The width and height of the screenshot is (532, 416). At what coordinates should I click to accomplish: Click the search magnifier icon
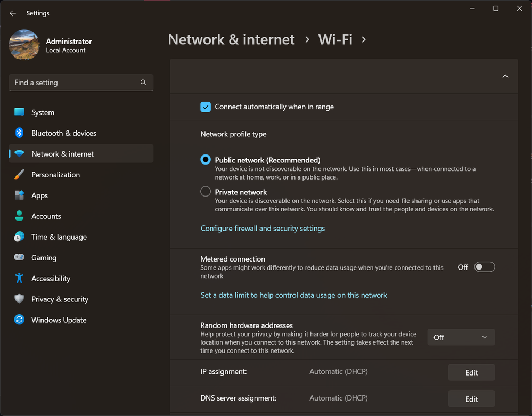(143, 83)
